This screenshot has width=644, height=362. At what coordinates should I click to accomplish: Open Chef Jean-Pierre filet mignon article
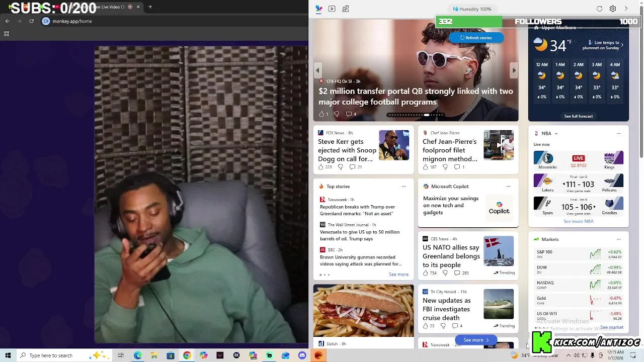click(x=450, y=150)
